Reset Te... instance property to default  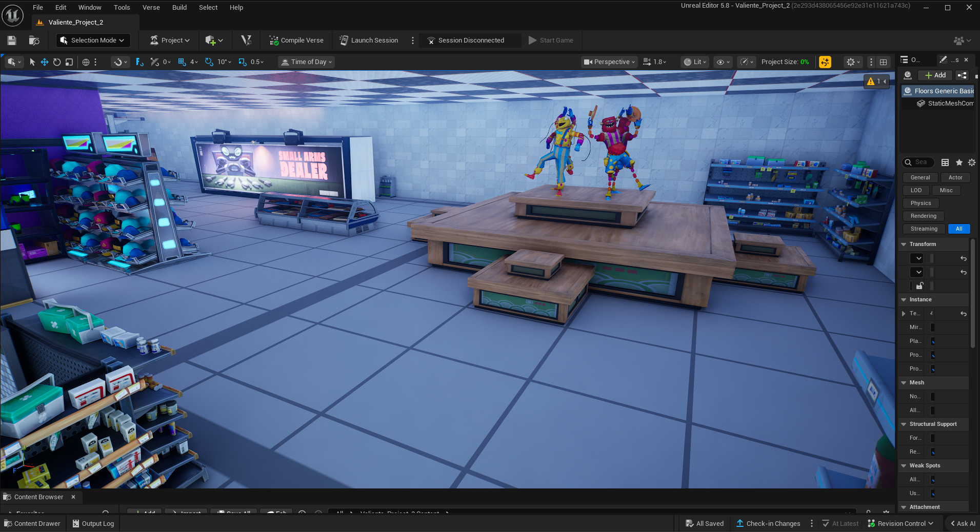coord(964,314)
